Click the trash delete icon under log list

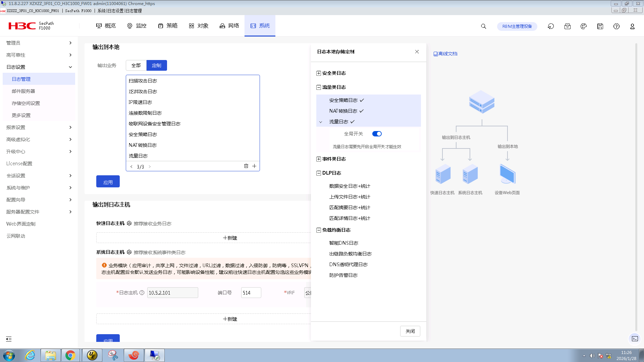tap(246, 166)
